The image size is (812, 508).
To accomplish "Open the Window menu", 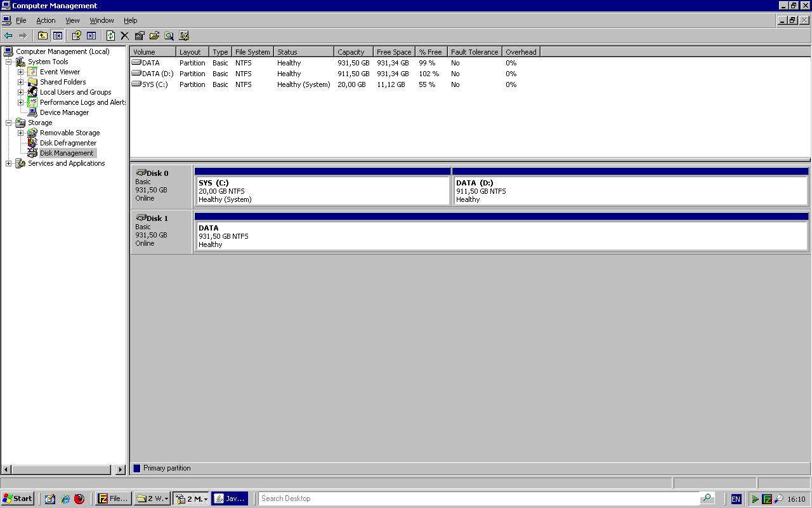I will pyautogui.click(x=101, y=20).
